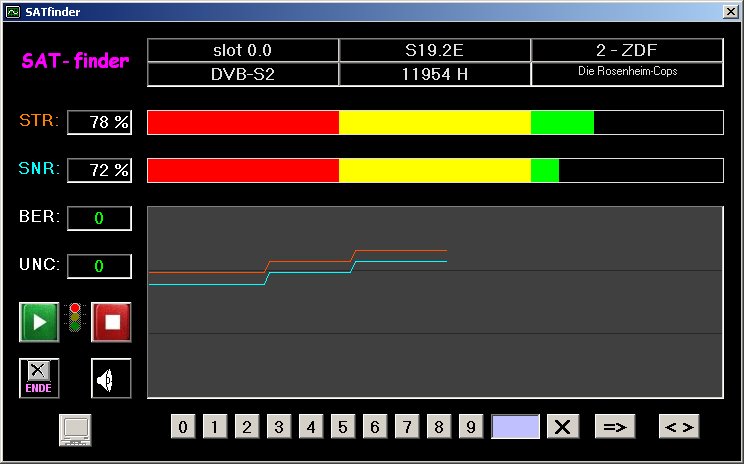
Task: Clear entry with the X button
Action: tap(562, 427)
